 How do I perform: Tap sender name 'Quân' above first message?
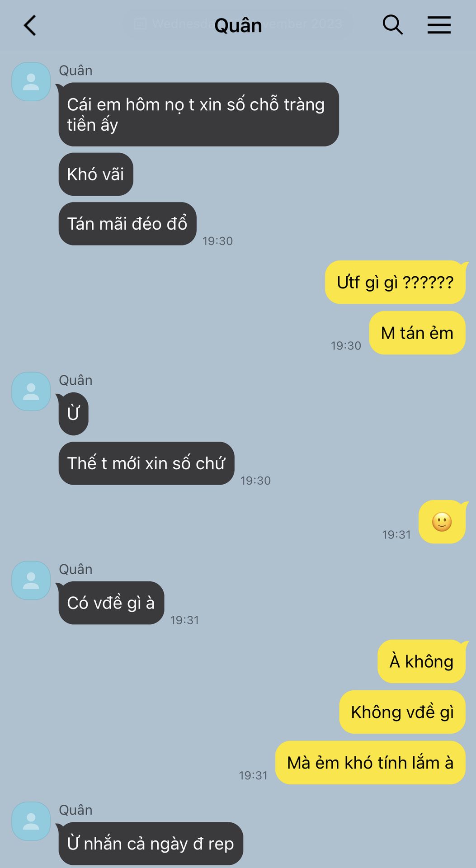tap(75, 71)
